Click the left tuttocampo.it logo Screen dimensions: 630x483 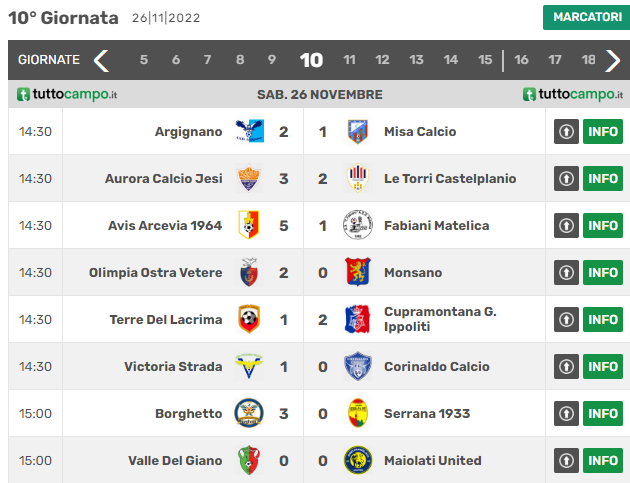[x=67, y=94]
